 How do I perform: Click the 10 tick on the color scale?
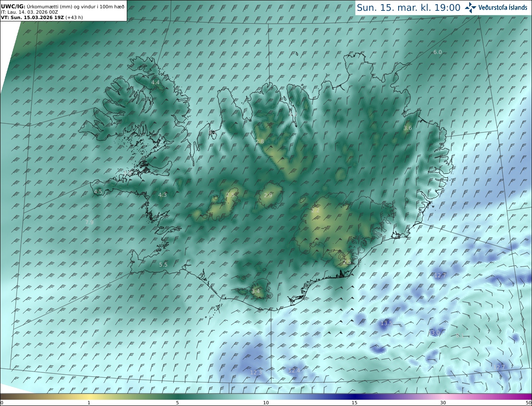tap(266, 403)
